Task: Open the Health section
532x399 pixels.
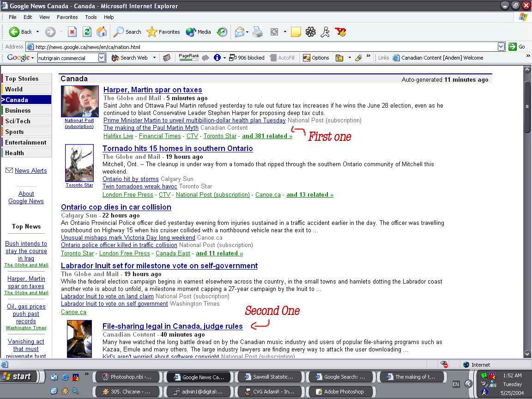Action: click(26, 153)
